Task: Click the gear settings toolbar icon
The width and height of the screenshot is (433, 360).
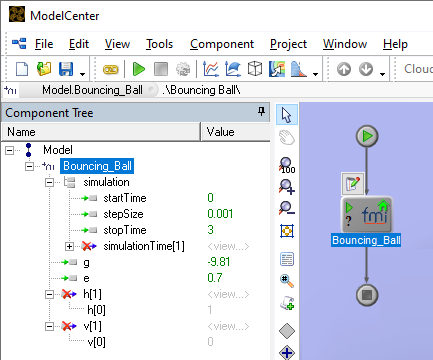Action: (183, 69)
